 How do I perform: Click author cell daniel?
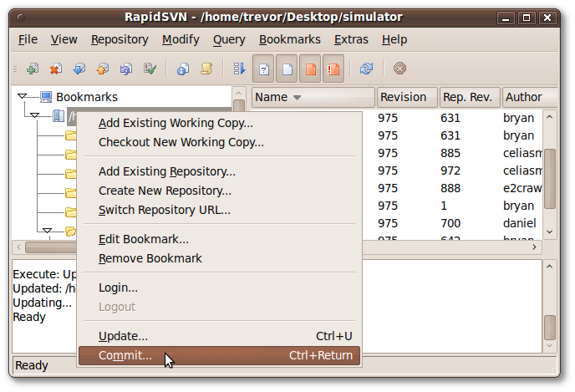(x=519, y=223)
